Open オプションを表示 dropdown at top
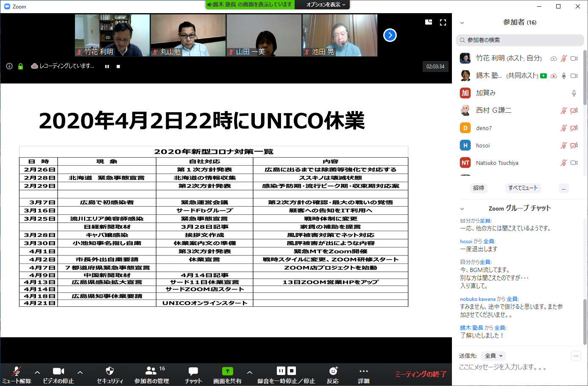 pyautogui.click(x=326, y=5)
